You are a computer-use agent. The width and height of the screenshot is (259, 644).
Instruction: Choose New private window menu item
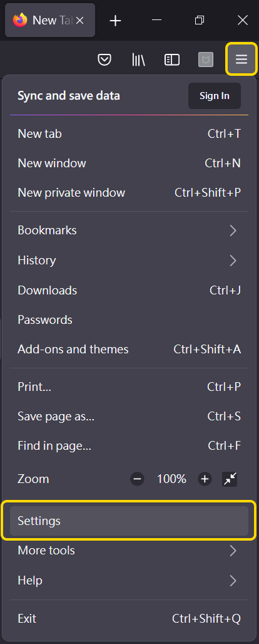click(129, 192)
